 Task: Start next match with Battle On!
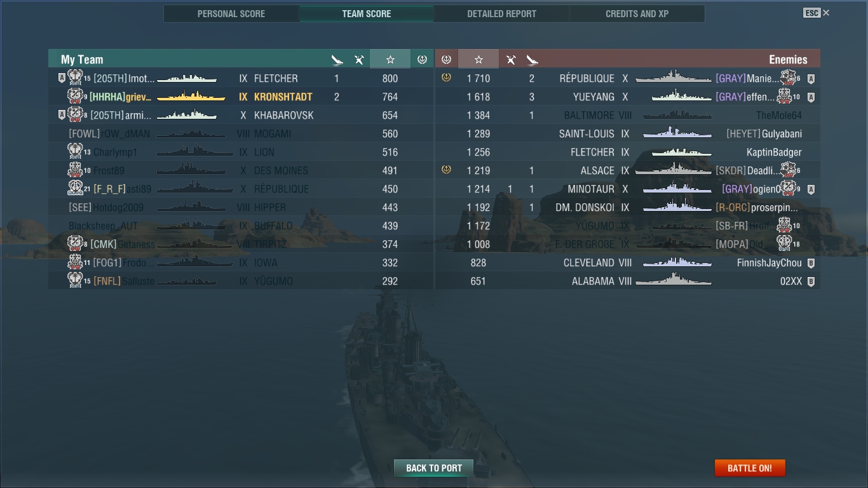point(750,468)
